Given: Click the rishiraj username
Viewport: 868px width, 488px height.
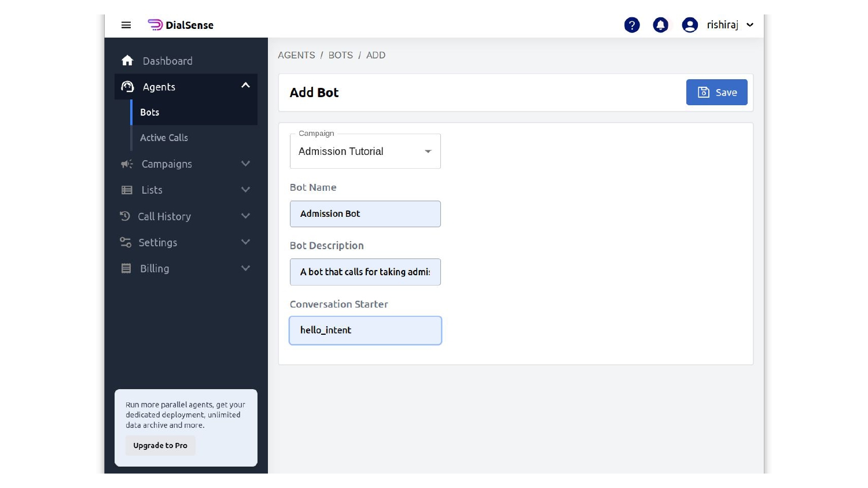Looking at the screenshot, I should click(x=722, y=25).
